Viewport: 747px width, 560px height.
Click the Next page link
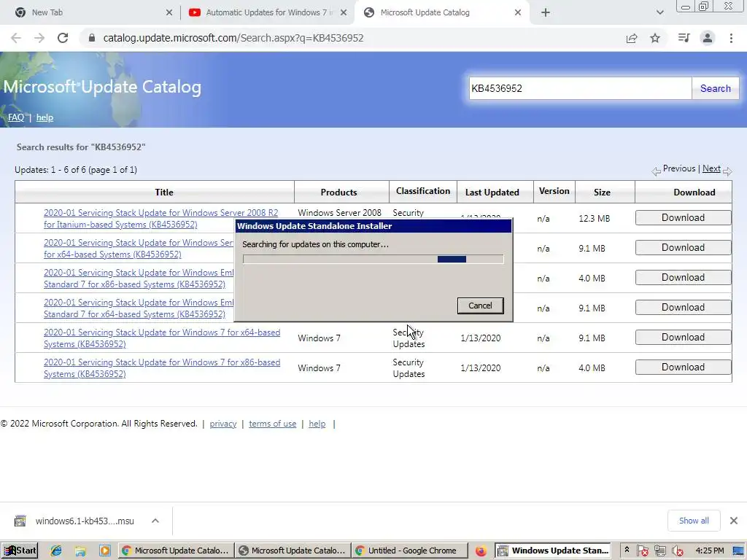pos(711,168)
